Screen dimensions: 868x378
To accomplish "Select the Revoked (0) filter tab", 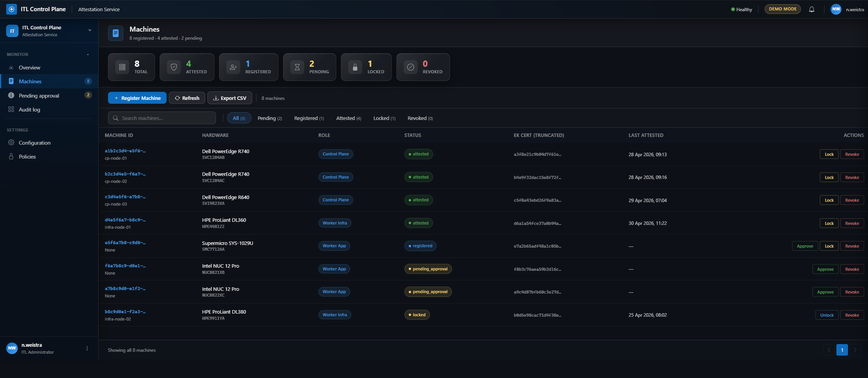I will pyautogui.click(x=420, y=118).
